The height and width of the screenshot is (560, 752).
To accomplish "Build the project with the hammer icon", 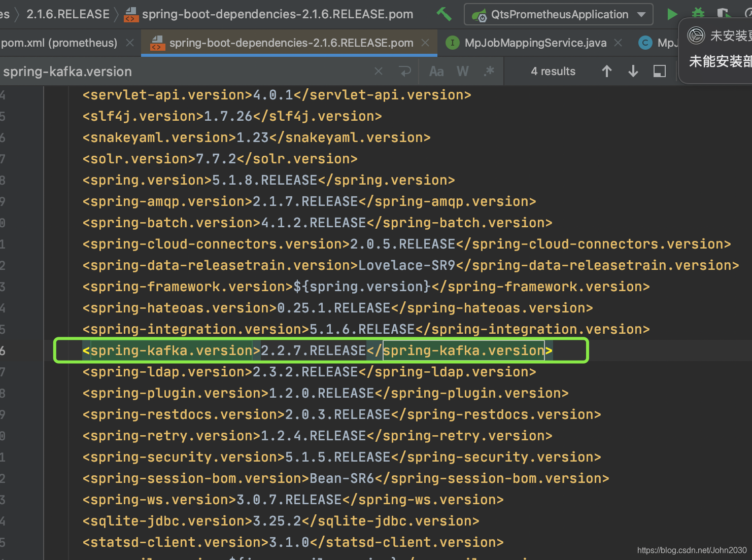I will pyautogui.click(x=444, y=14).
